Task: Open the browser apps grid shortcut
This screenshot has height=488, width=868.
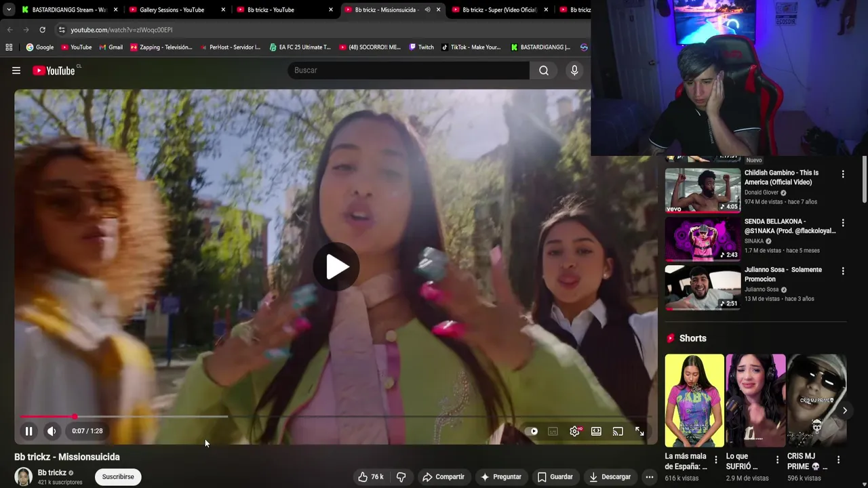Action: [9, 47]
